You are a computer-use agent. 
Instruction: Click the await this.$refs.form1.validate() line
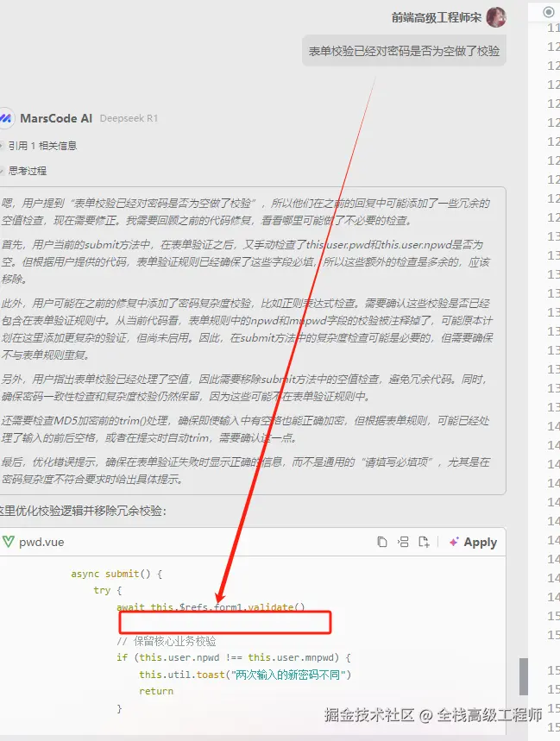[211, 606]
